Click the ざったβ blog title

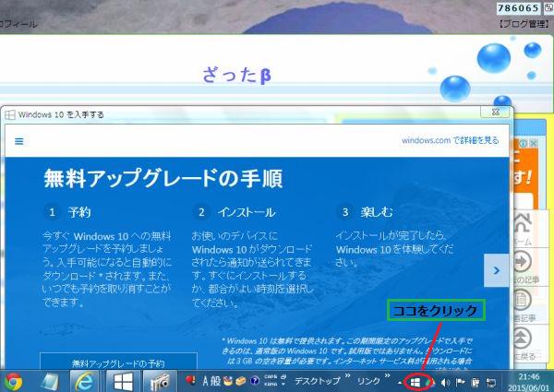(237, 75)
